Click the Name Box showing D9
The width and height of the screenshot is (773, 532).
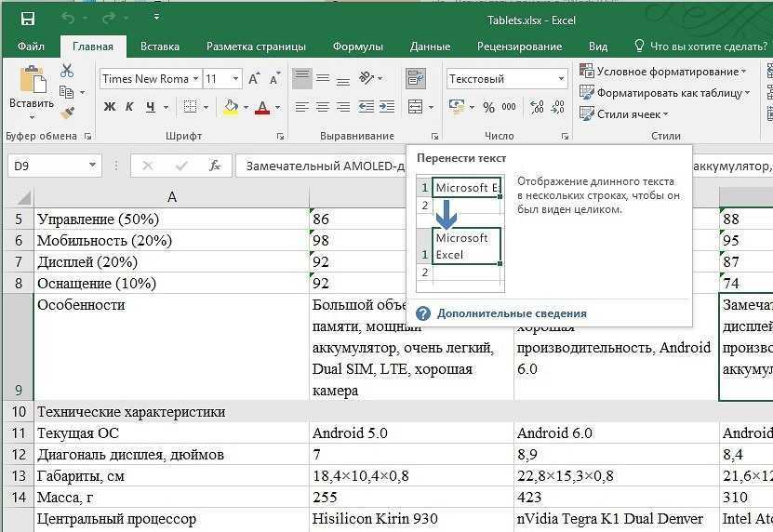(x=55, y=166)
